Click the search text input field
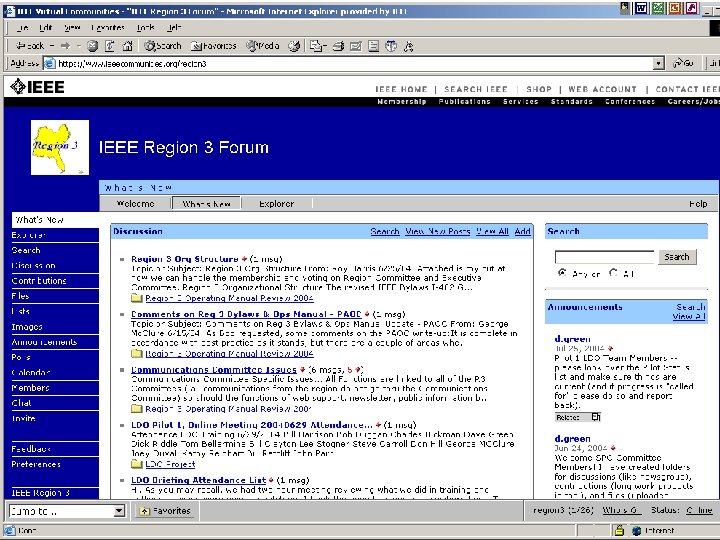Image resolution: width=720 pixels, height=540 pixels. (x=604, y=257)
